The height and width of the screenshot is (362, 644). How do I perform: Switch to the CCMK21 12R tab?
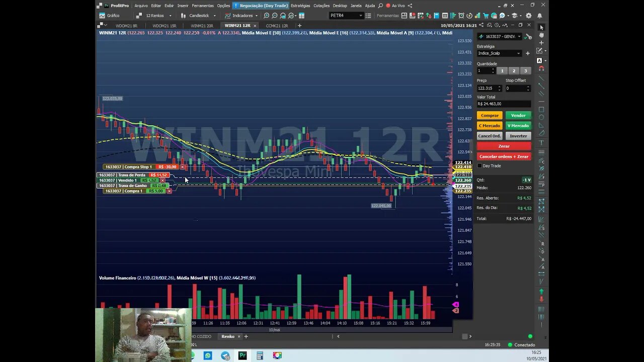(x=277, y=26)
